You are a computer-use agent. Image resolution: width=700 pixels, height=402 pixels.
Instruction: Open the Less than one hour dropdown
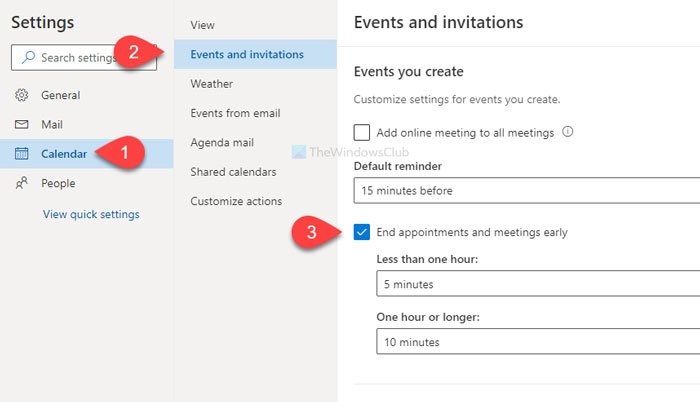[x=537, y=284]
